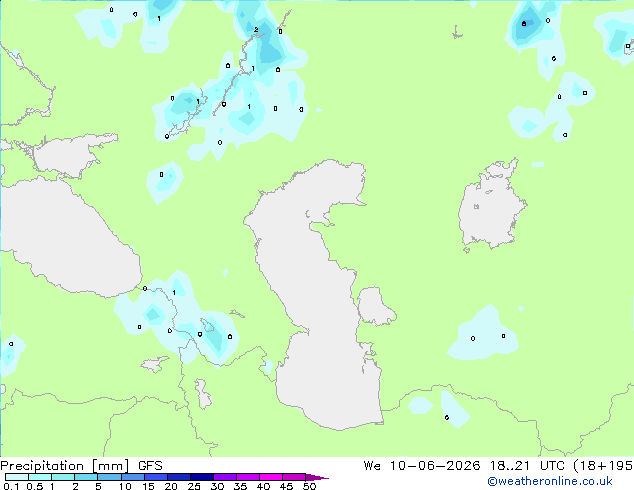Click the legend tick label '45'
Screen dimensions: 634x490
point(286,486)
